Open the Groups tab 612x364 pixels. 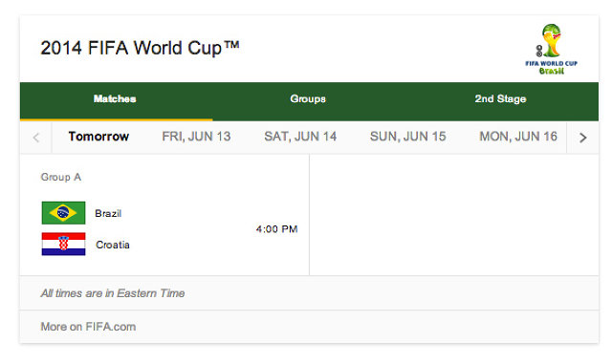pos(308,99)
